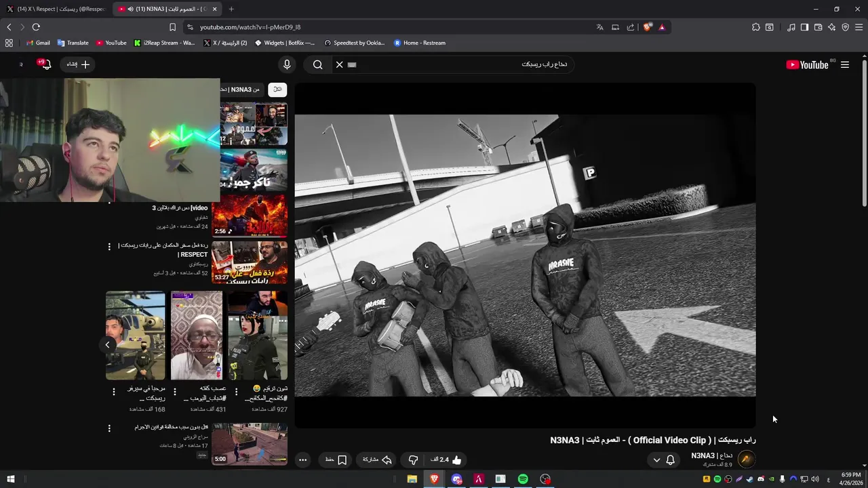Click the YouTube search magnifier button

(x=317, y=64)
